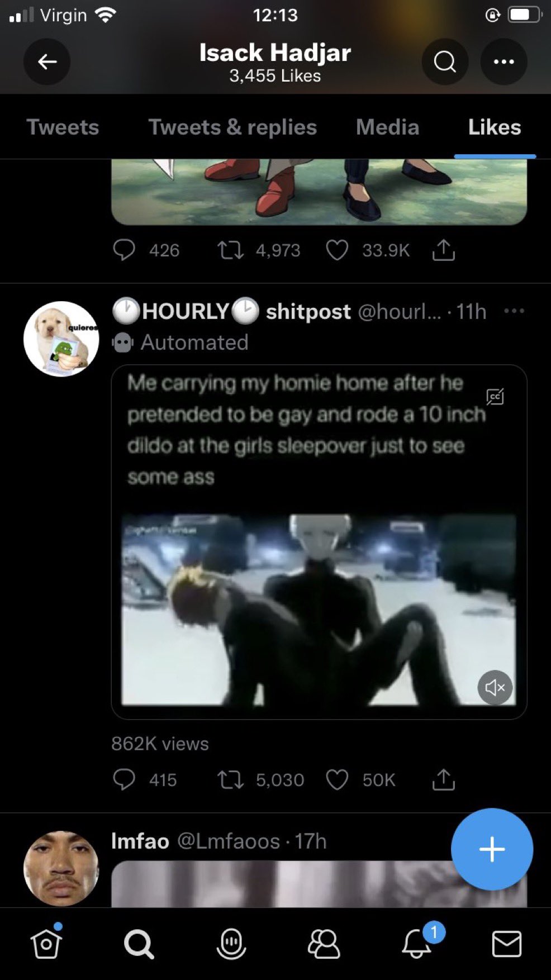Toggle closed captions on the video
The image size is (551, 980).
tap(495, 397)
